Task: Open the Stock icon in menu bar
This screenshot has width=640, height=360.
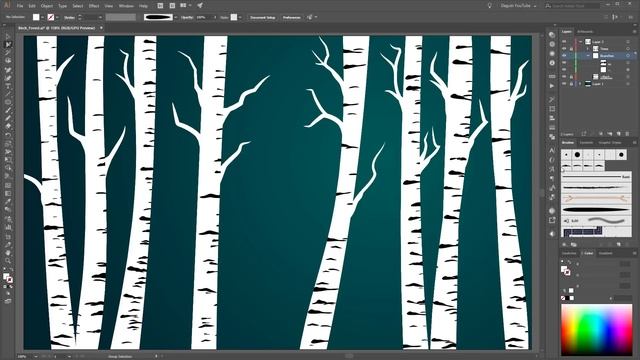Action: point(172,6)
